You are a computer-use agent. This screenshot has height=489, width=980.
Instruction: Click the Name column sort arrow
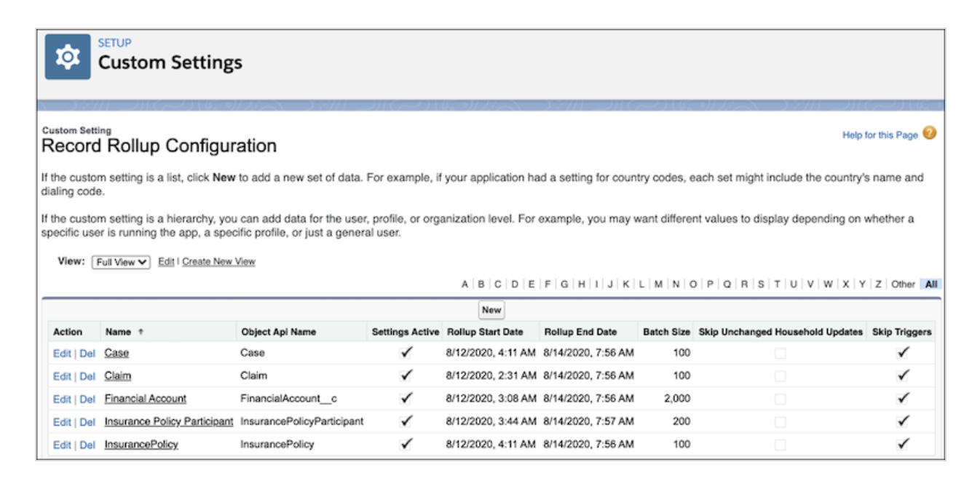[141, 332]
